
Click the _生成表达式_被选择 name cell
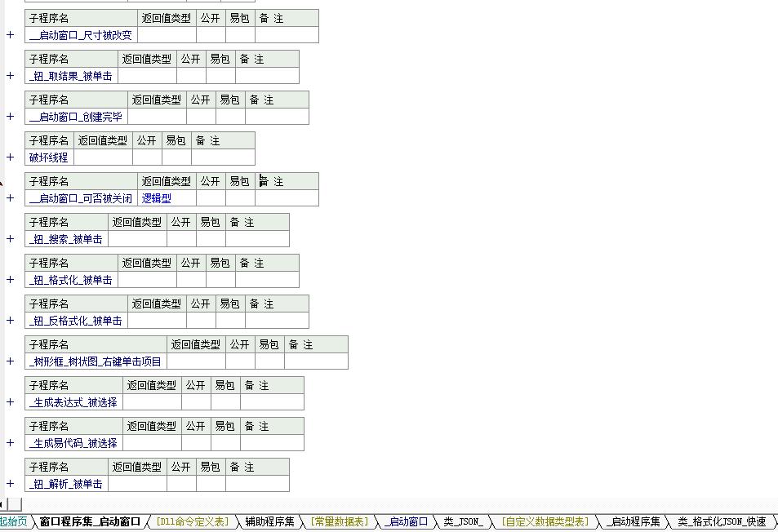[74, 402]
